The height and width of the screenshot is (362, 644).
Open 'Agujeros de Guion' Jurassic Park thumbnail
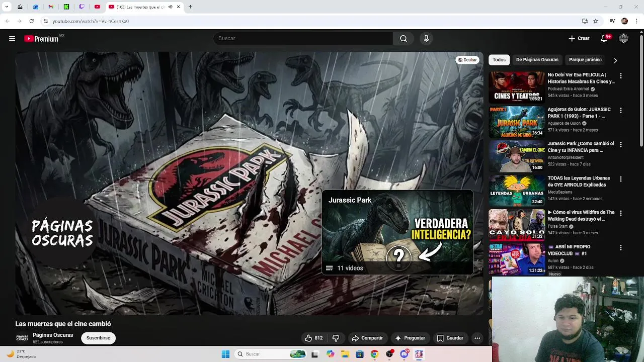(x=517, y=121)
